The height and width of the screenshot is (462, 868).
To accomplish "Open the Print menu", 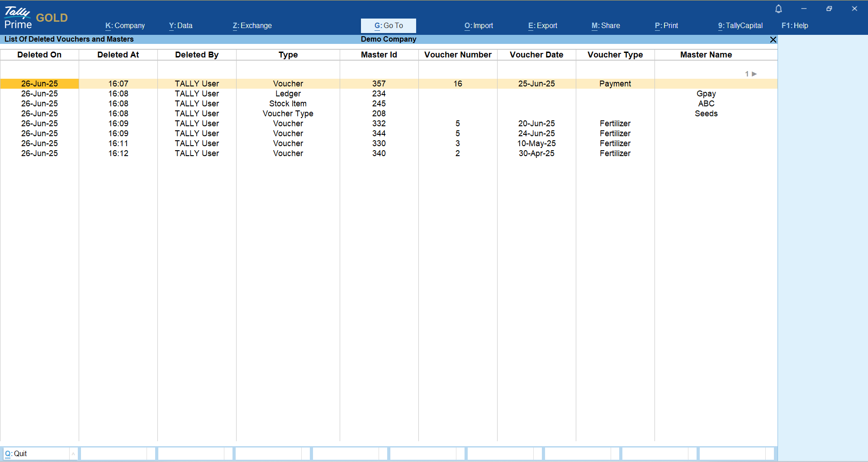I will pos(666,26).
